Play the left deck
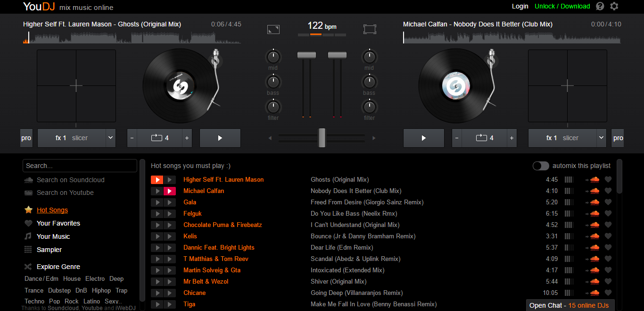 pyautogui.click(x=220, y=138)
